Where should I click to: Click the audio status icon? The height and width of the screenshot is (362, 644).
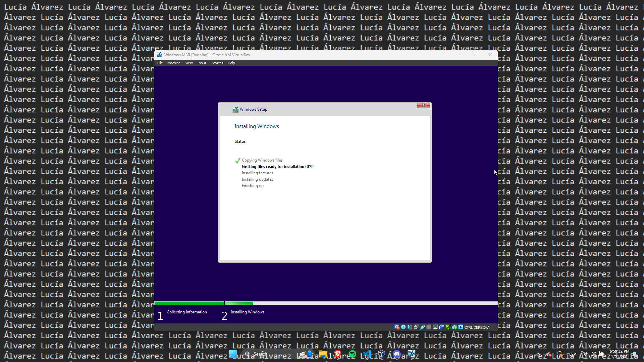pyautogui.click(x=410, y=327)
